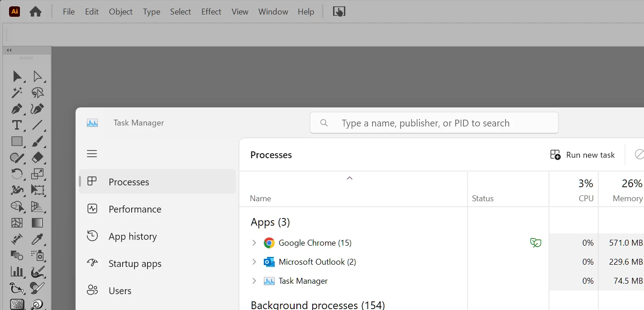
Task: Select the Rectangle tool
Action: point(17,141)
